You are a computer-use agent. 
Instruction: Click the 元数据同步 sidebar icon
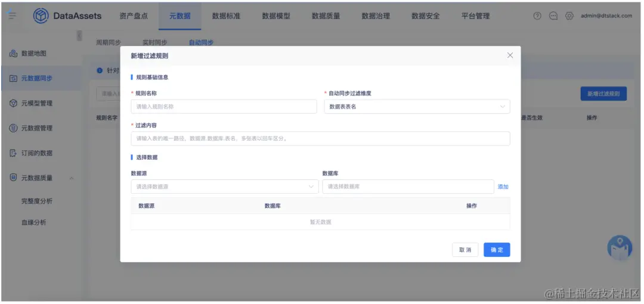tap(13, 78)
